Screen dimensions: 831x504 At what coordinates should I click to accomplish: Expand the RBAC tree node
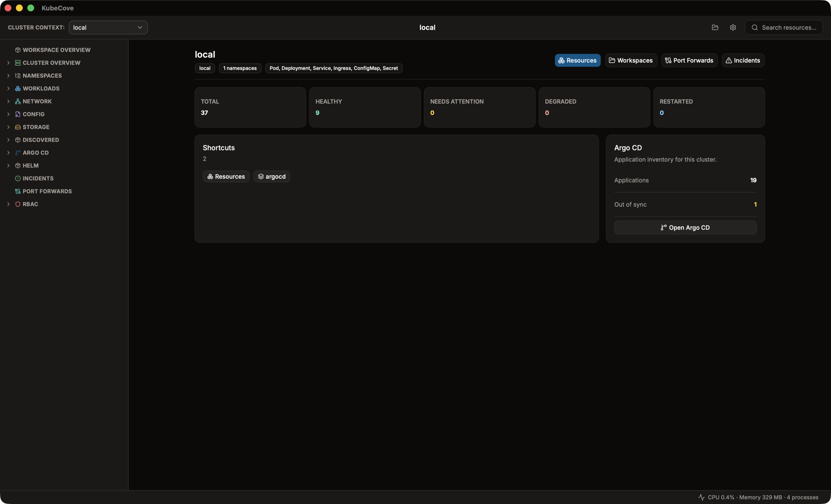click(x=8, y=204)
